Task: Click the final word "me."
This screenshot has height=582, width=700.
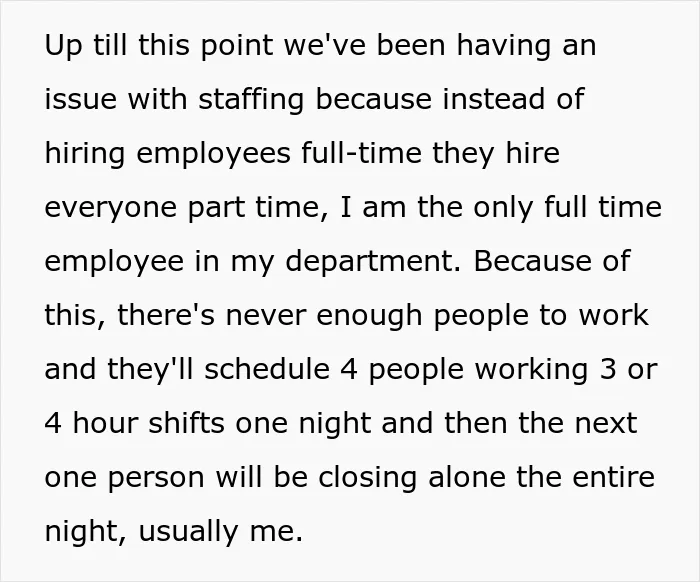Action: coord(276,532)
